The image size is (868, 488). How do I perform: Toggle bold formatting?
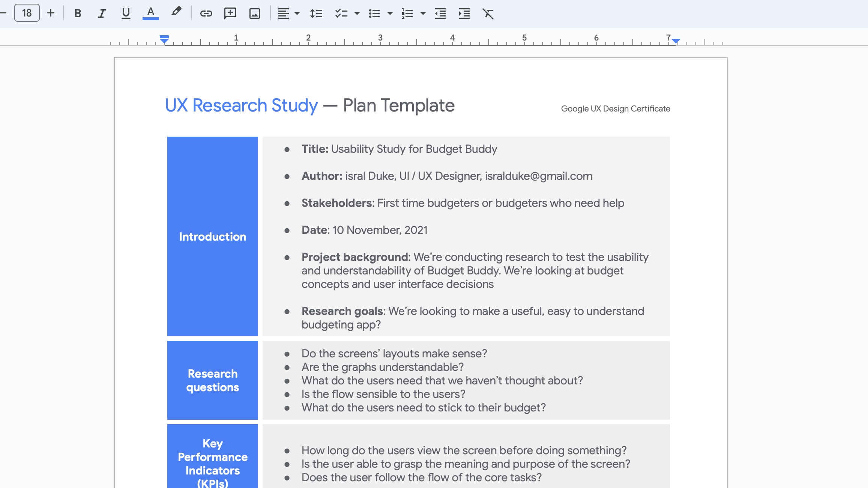pos(78,14)
